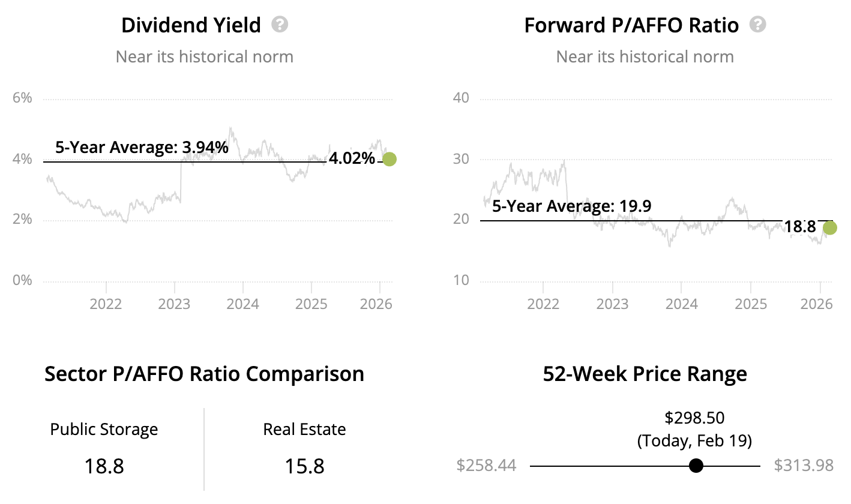The image size is (851, 504).
Task: Select the 5-Year Average: 19.9 label
Action: click(x=572, y=206)
